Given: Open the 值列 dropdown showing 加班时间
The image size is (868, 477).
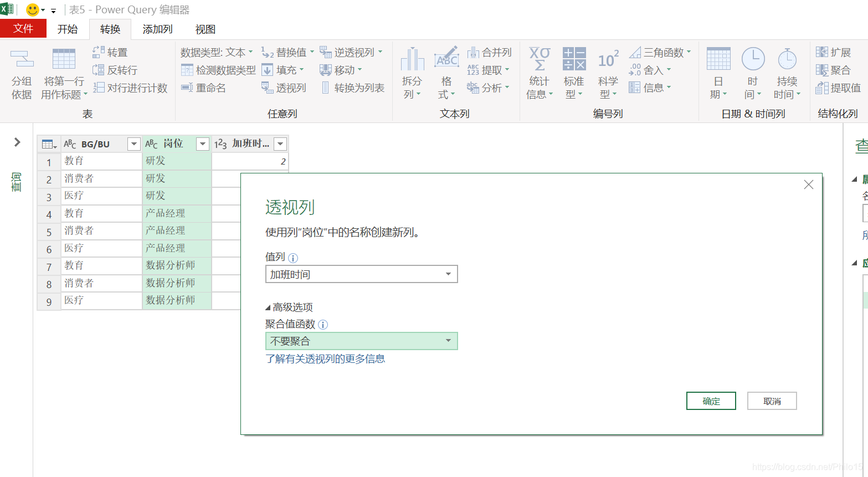Looking at the screenshot, I should tap(449, 274).
